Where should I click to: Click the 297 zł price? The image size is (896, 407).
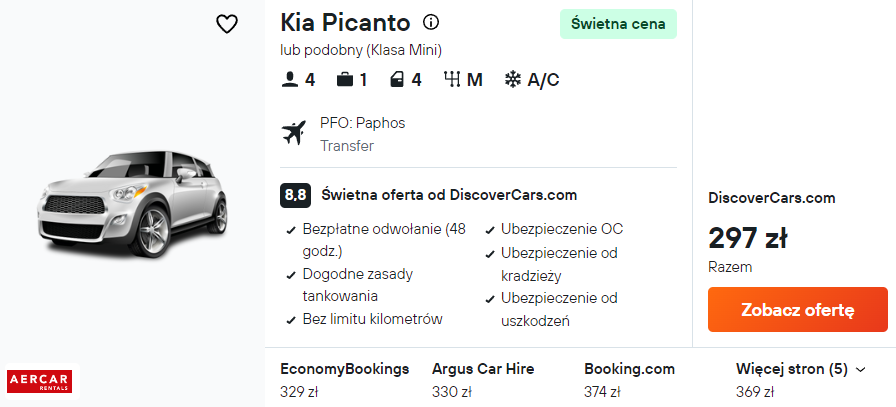(x=747, y=238)
